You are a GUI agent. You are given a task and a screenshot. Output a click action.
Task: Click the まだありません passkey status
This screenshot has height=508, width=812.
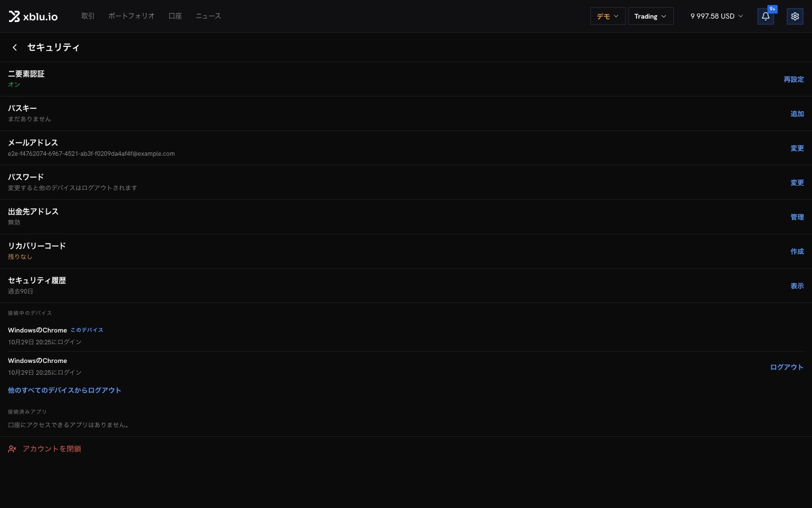(29, 119)
